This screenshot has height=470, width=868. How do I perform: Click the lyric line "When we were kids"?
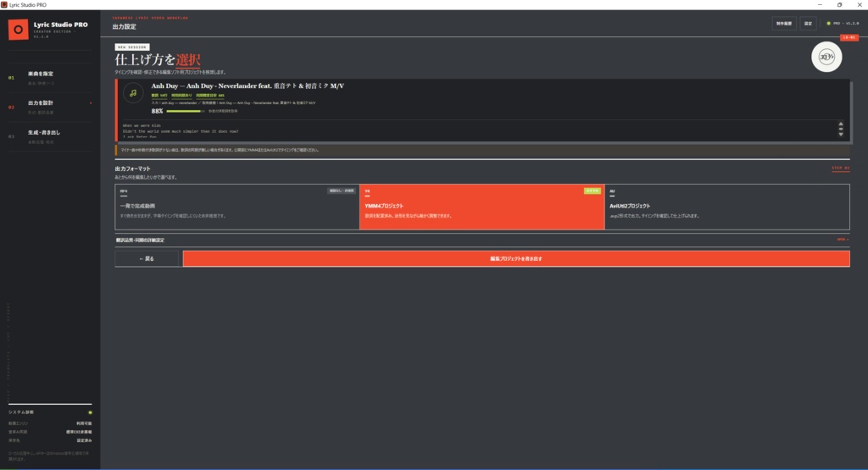(x=142, y=125)
